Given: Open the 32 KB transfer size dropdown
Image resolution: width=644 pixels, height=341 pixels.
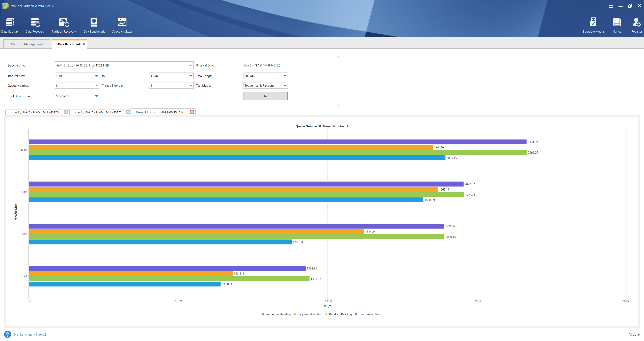Looking at the screenshot, I should coord(191,76).
